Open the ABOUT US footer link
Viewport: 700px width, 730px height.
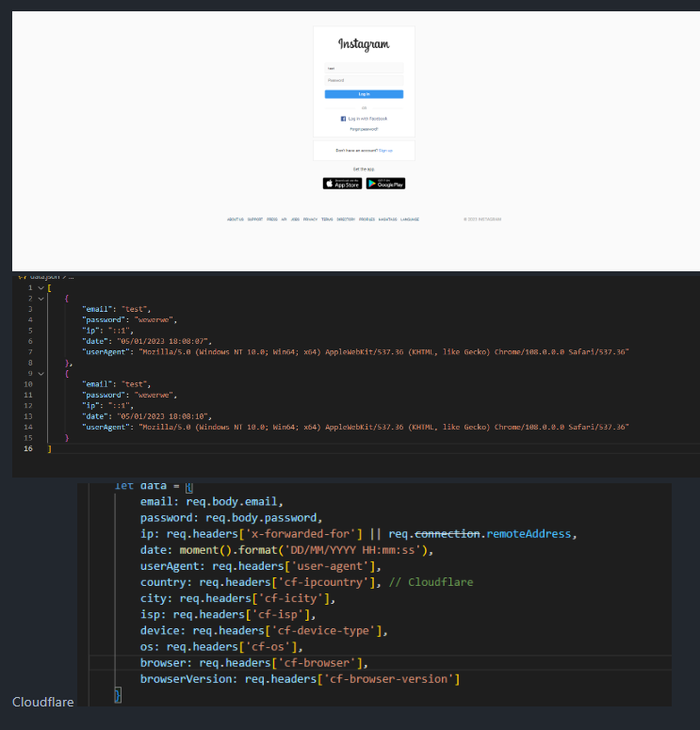[x=236, y=219]
